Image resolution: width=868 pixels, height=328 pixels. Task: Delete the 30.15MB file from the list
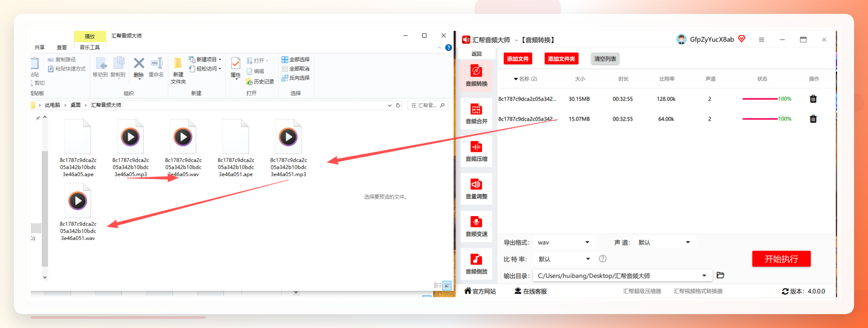click(813, 99)
